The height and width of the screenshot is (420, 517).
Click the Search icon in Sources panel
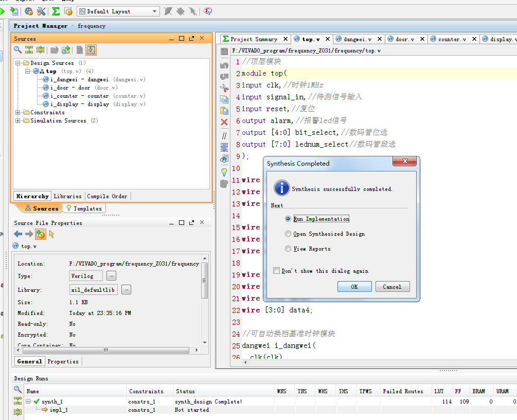[x=17, y=50]
